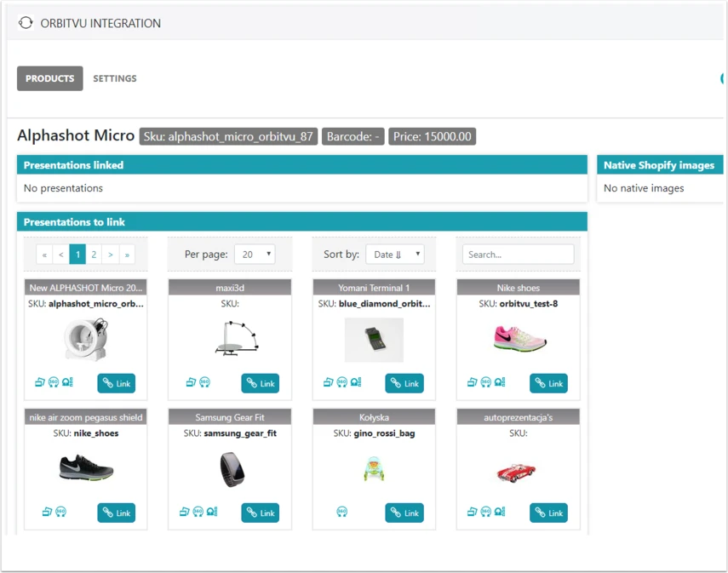
Task: Click the 360 icon on maxi3d card
Action: (204, 382)
